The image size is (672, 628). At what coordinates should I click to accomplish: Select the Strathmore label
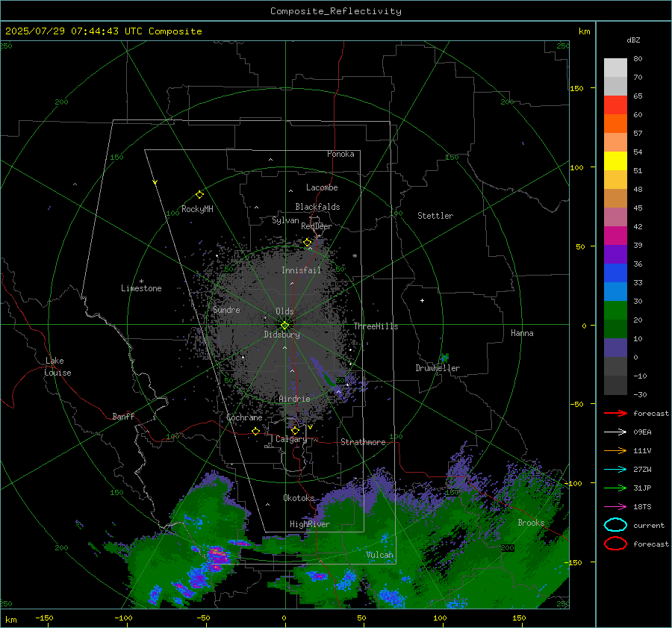tap(363, 442)
